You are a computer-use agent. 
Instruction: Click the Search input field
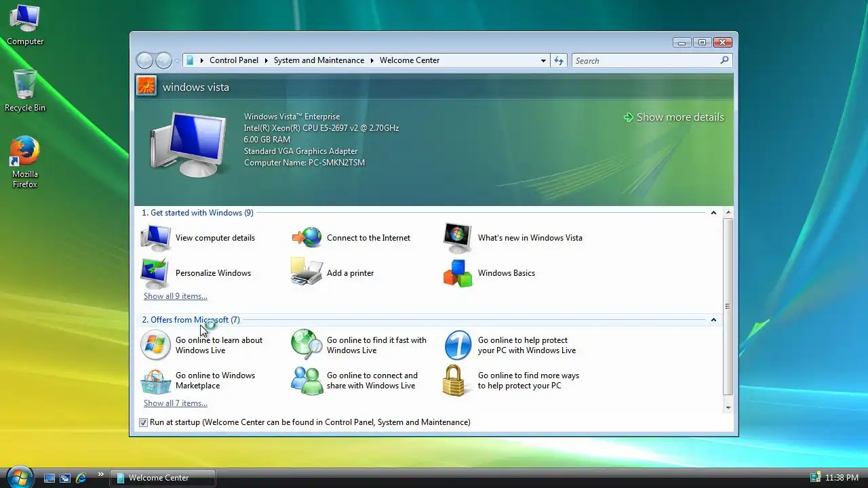coord(644,60)
